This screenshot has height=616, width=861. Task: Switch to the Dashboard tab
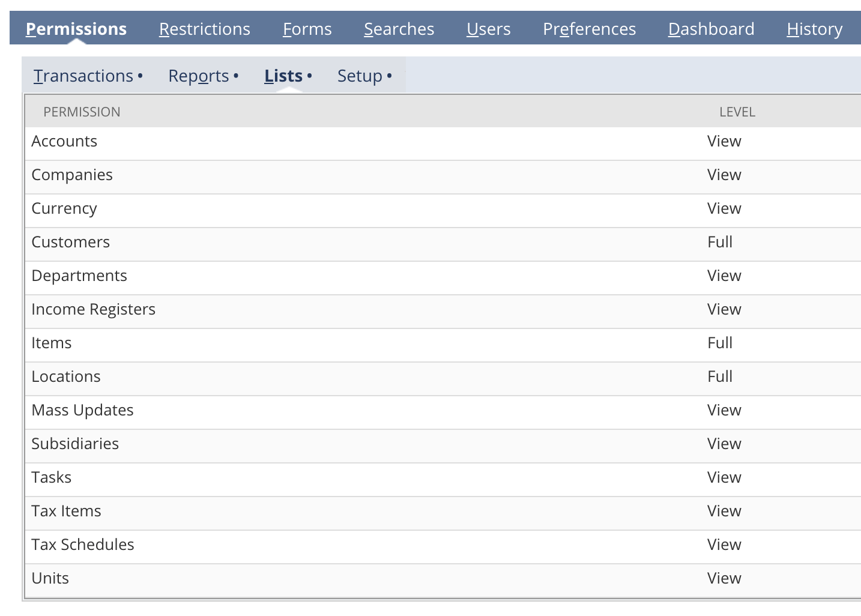pos(711,29)
